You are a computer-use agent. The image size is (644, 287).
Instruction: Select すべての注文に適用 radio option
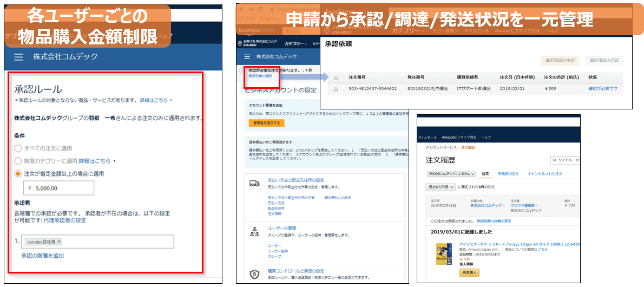click(x=18, y=148)
